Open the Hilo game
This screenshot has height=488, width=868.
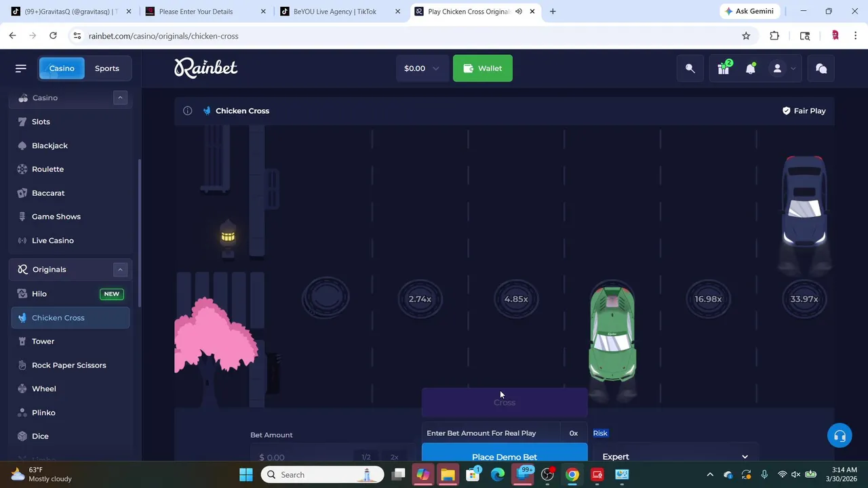tap(71, 293)
